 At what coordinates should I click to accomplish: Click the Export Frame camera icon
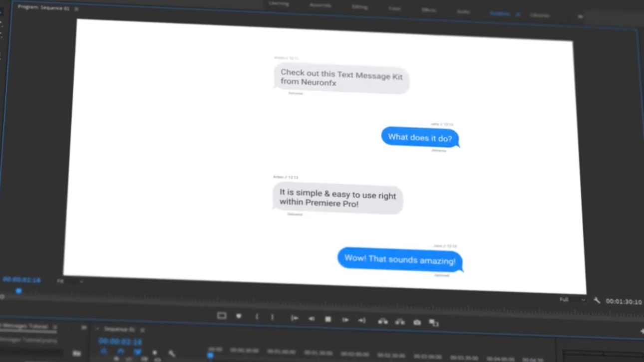417,322
